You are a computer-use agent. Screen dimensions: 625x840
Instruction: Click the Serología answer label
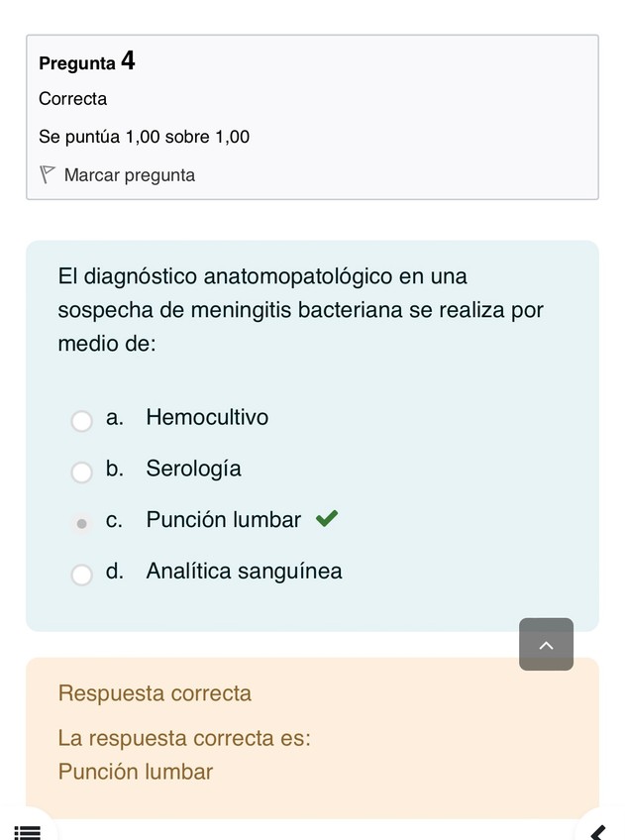coord(193,469)
